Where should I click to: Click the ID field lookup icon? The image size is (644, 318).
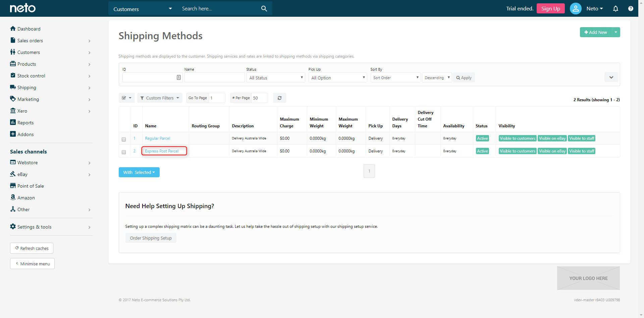pos(179,77)
